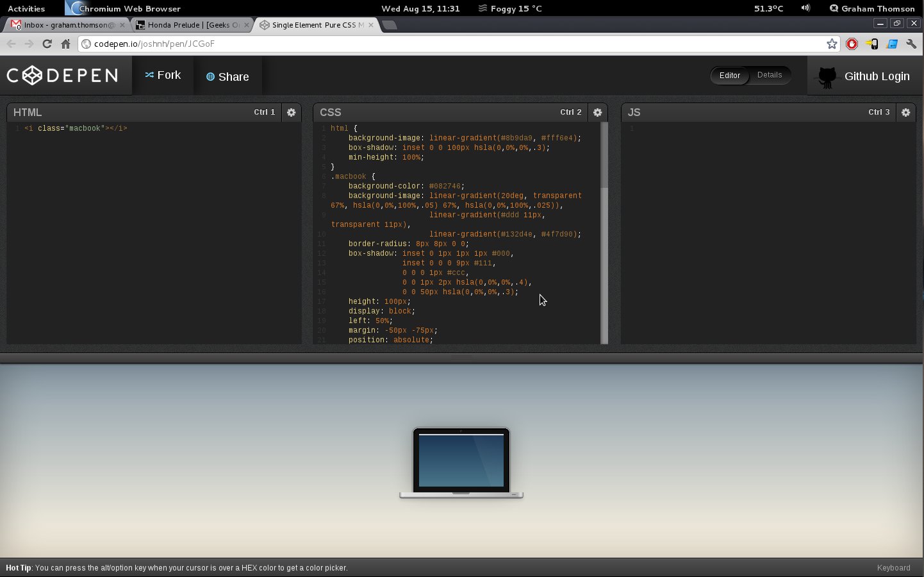Switch to the Honda Prelude tab
The width and height of the screenshot is (924, 577).
(x=191, y=25)
